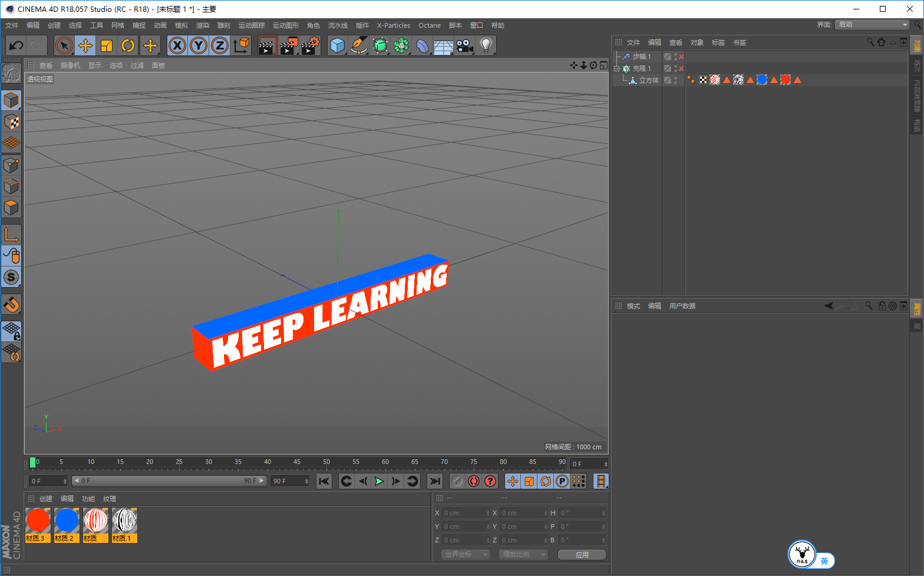Switch to Model mode
Viewport: 924px width, 576px height.
(x=11, y=100)
